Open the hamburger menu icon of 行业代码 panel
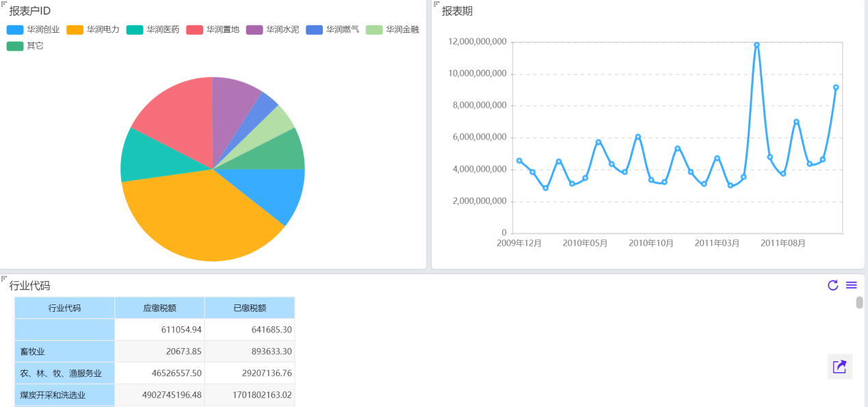 pos(852,285)
